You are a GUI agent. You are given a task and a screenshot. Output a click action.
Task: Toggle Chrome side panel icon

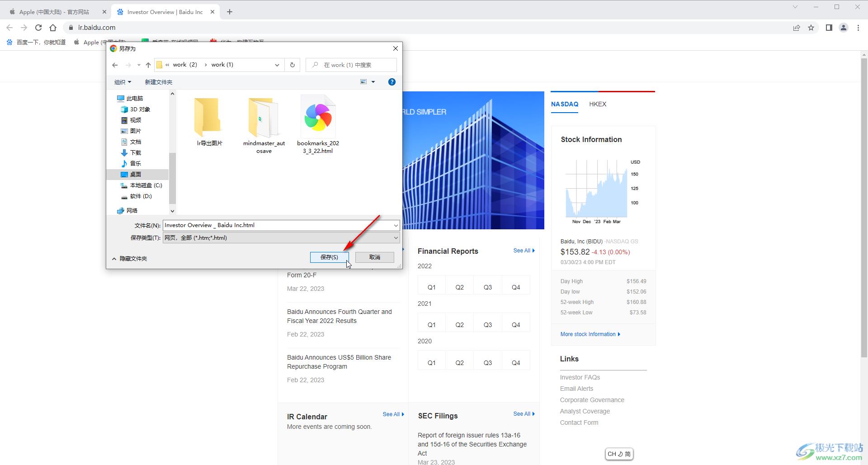(x=829, y=28)
